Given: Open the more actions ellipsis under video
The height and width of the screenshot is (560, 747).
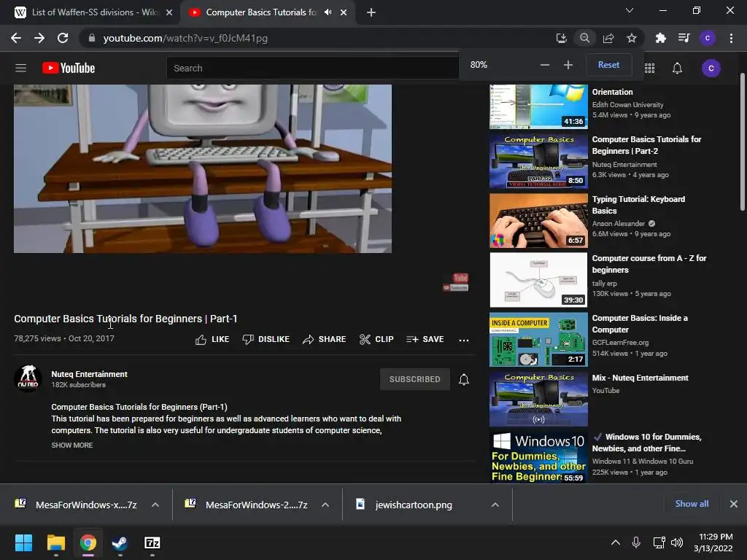Looking at the screenshot, I should point(463,340).
